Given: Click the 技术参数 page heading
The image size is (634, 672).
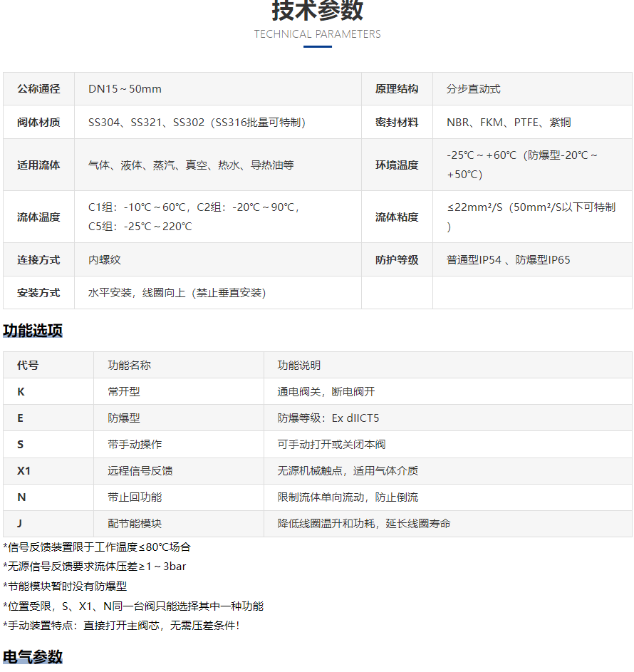Looking at the screenshot, I should pos(317,10).
